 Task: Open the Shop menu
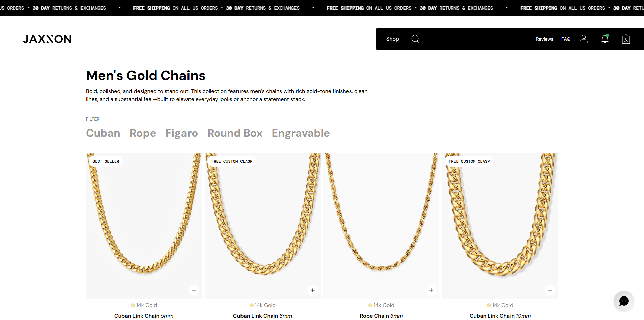(392, 39)
